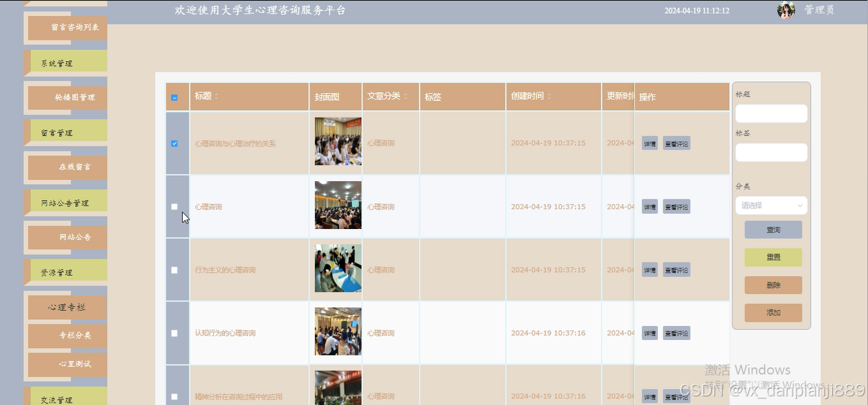Image resolution: width=868 pixels, height=405 pixels.
Task: Open cover image of 精神分析在咨询过程中的应用
Action: (338, 388)
